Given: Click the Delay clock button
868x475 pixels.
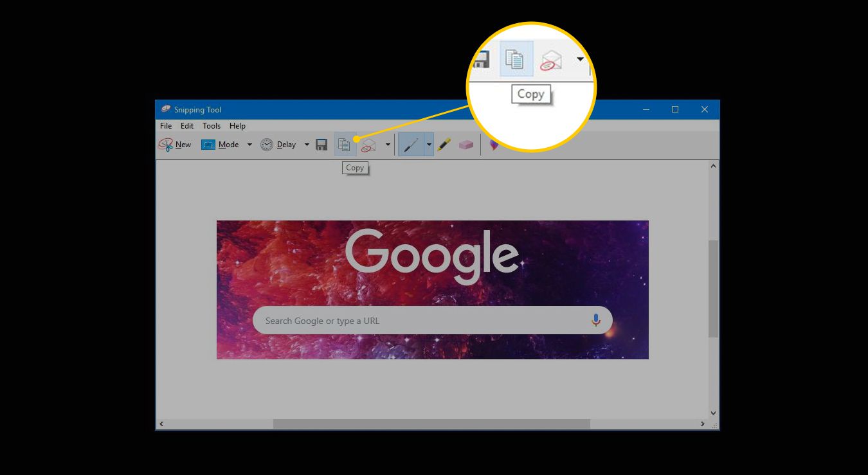Looking at the screenshot, I should click(278, 145).
